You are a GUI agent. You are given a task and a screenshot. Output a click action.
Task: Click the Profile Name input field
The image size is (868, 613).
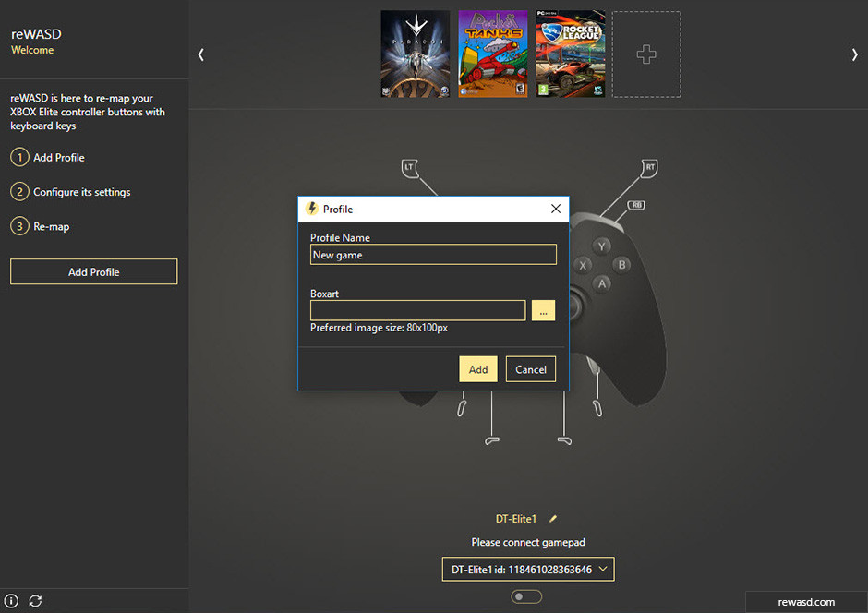coord(433,255)
